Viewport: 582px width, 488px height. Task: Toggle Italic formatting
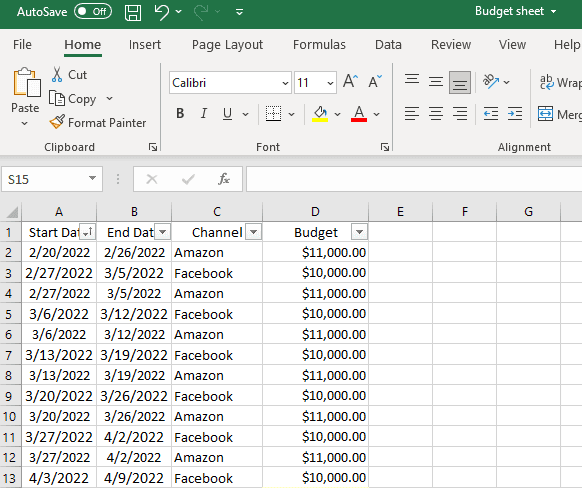tap(204, 114)
